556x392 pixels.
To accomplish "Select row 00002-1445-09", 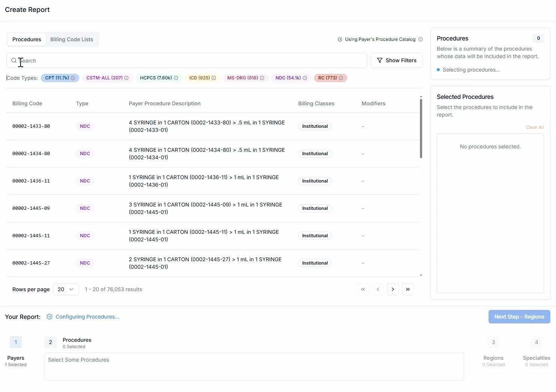I will point(213,208).
